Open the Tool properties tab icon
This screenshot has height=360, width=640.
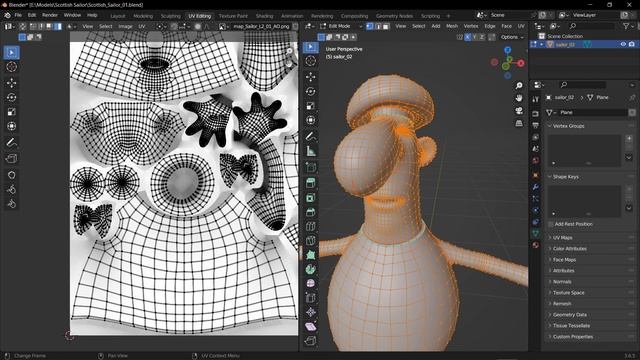pos(536,99)
